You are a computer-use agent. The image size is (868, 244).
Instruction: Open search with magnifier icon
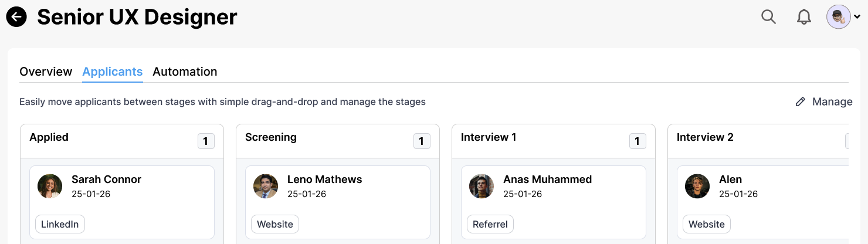pos(768,17)
